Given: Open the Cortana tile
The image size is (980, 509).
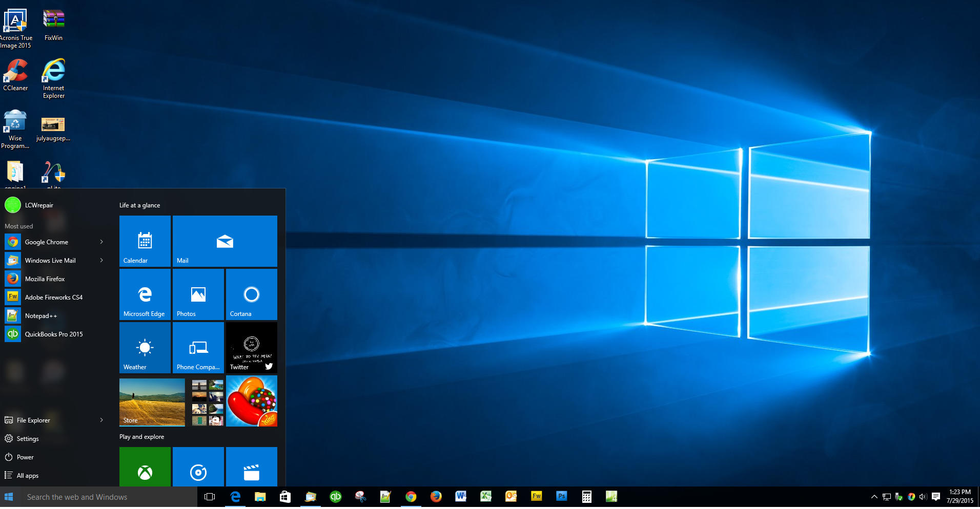Looking at the screenshot, I should click(x=252, y=294).
